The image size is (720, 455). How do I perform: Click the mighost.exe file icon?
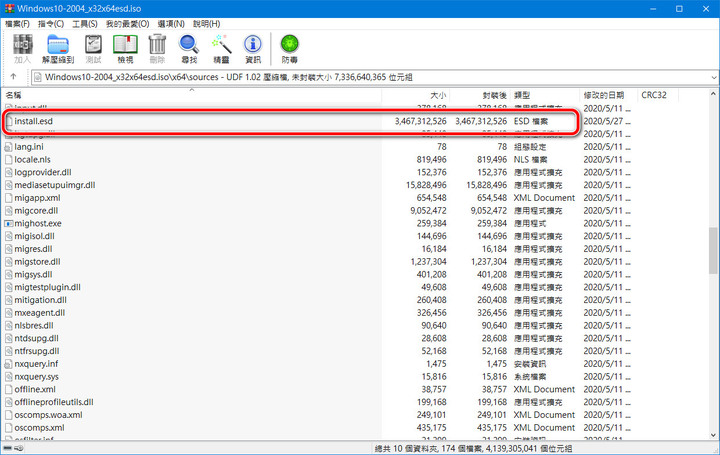point(8,224)
